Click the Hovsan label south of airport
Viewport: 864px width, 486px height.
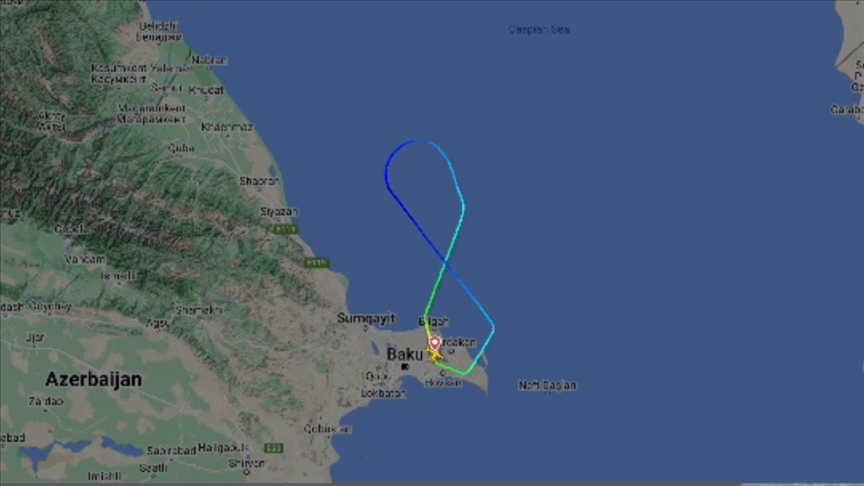pyautogui.click(x=443, y=382)
